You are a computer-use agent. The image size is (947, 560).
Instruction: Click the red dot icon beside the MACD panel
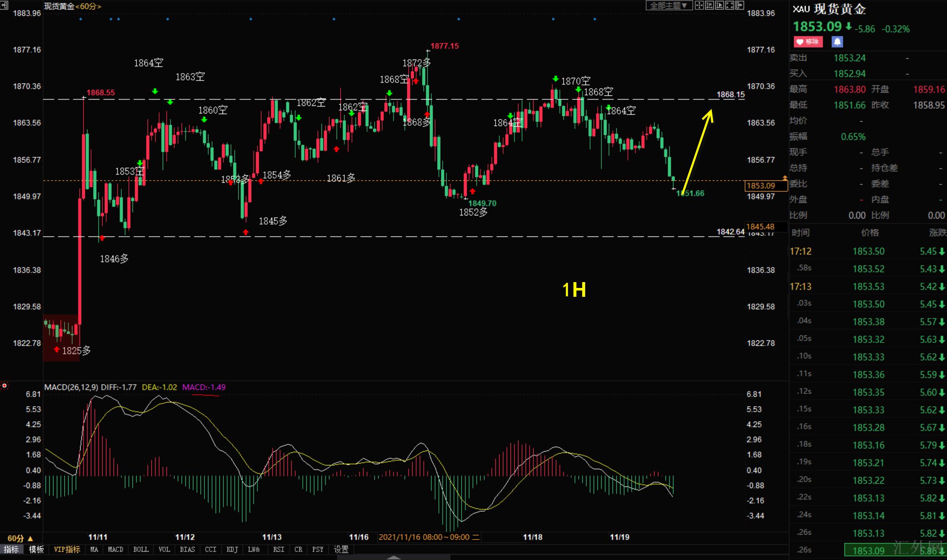tap(4, 385)
